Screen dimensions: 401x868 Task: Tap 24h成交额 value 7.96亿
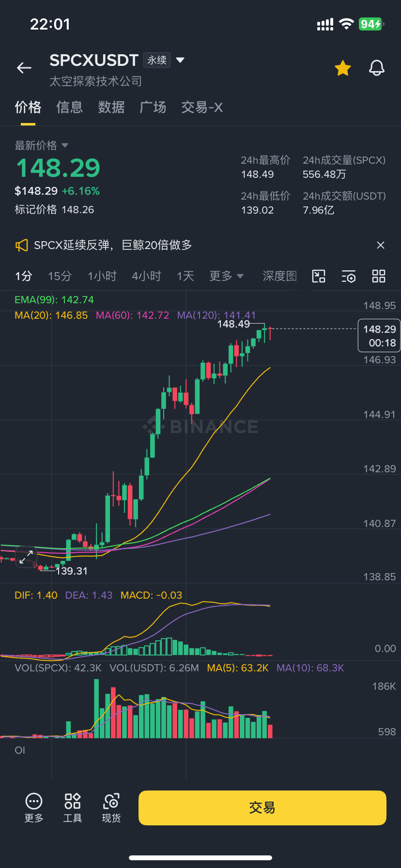coord(319,210)
